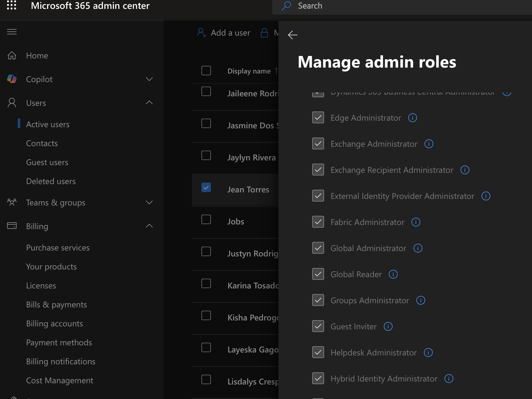Sort by Display name arrow
This screenshot has width=532, height=399.
[276, 71]
